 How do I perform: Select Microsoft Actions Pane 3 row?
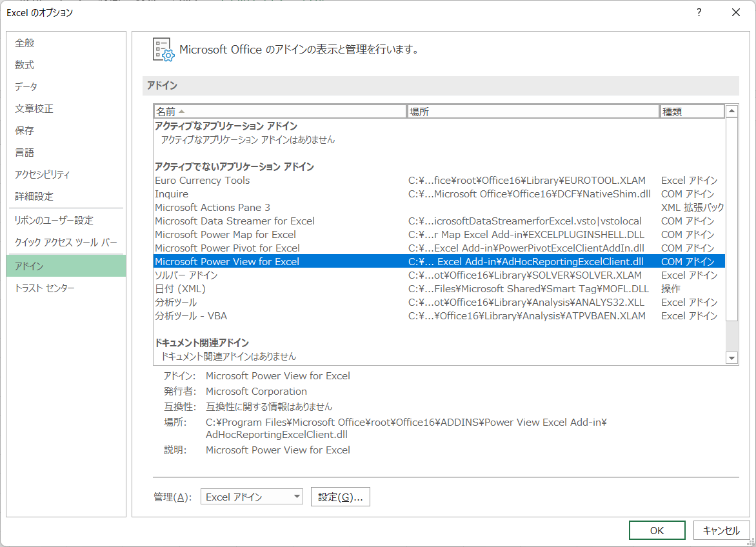click(439, 207)
